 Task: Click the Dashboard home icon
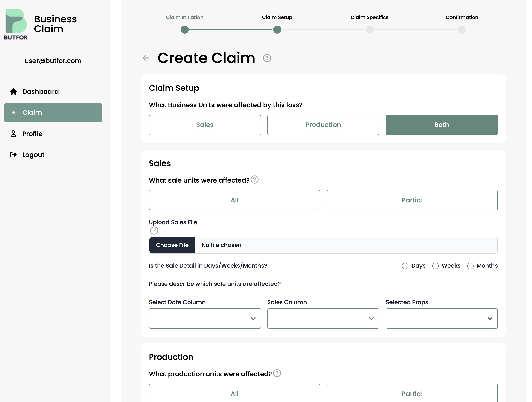pos(13,92)
